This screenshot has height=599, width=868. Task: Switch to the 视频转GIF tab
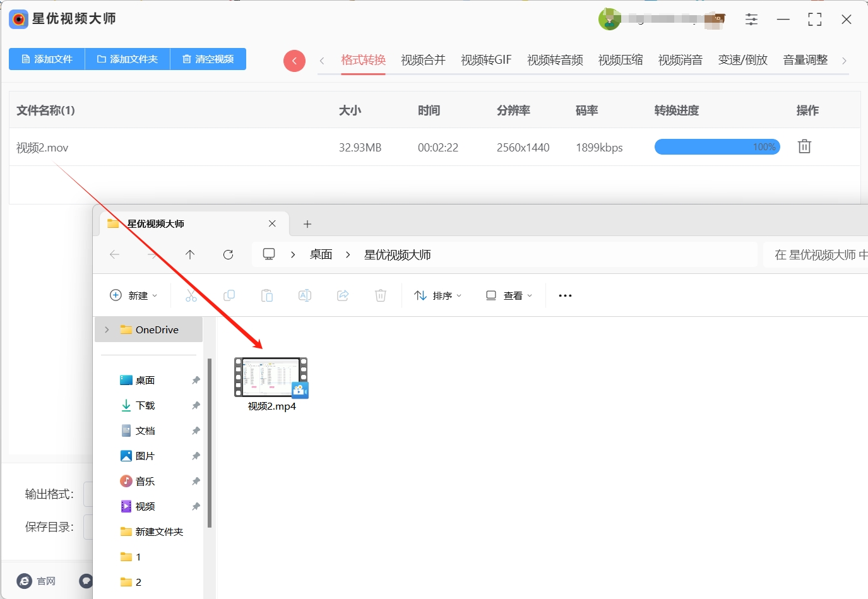[486, 60]
